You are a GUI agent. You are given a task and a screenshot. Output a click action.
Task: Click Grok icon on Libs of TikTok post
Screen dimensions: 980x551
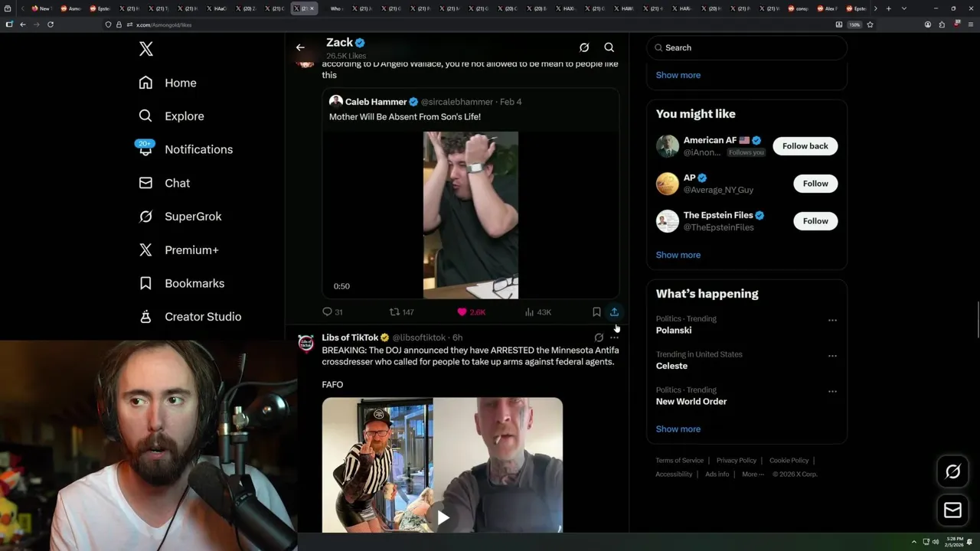point(599,337)
